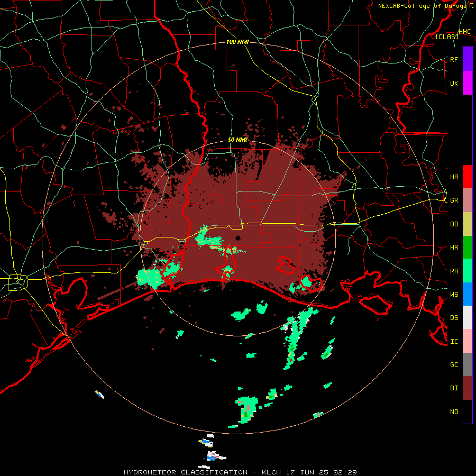The width and height of the screenshot is (476, 476).
Task: Click the IC legend label
Action: (454, 341)
